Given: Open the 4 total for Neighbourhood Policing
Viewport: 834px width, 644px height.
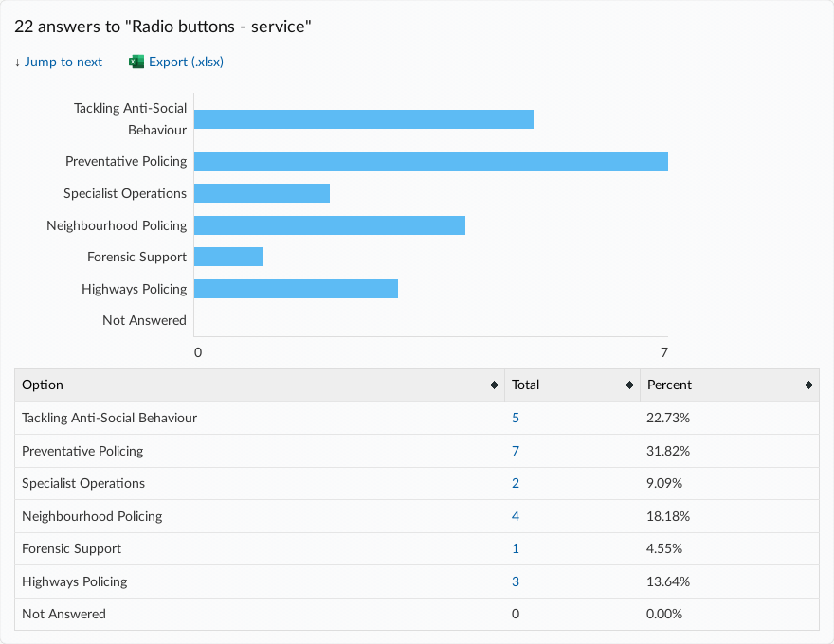Looking at the screenshot, I should [516, 516].
